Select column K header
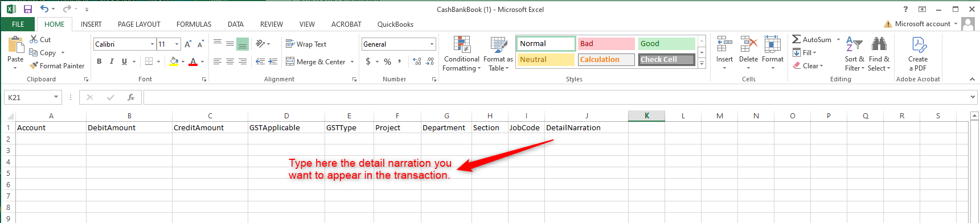This screenshot has width=980, height=223. point(646,115)
